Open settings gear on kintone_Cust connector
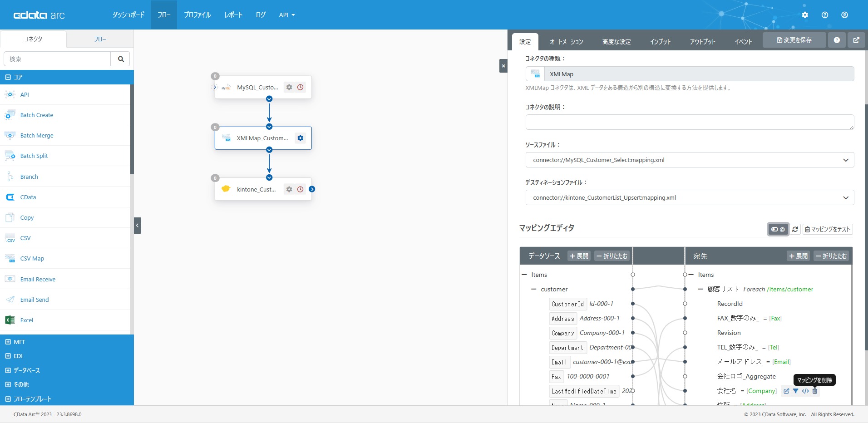Image resolution: width=868 pixels, height=423 pixels. tap(289, 189)
